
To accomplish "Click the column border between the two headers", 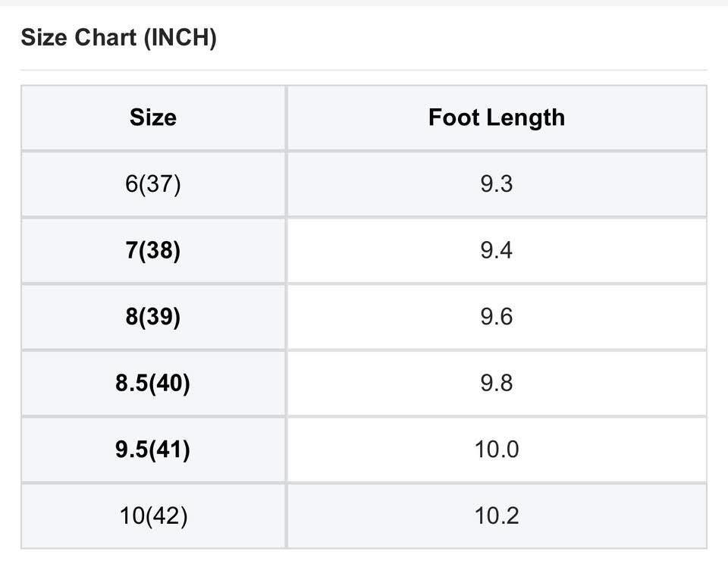I will [286, 117].
